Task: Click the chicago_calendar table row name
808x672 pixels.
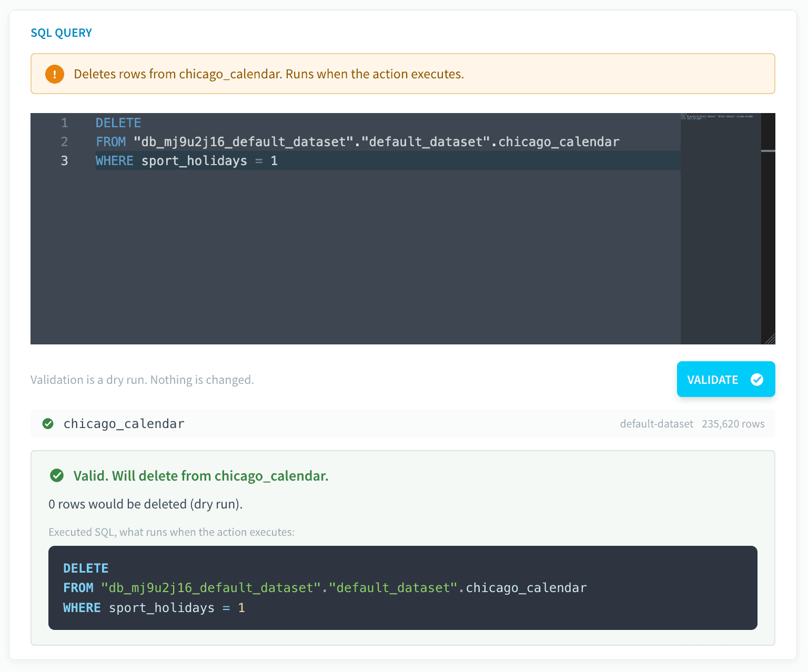Action: (124, 424)
